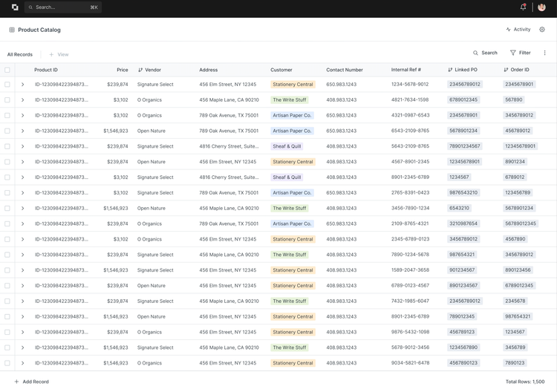Open the user avatar menu
This screenshot has height=392, width=557.
pyautogui.click(x=541, y=7)
